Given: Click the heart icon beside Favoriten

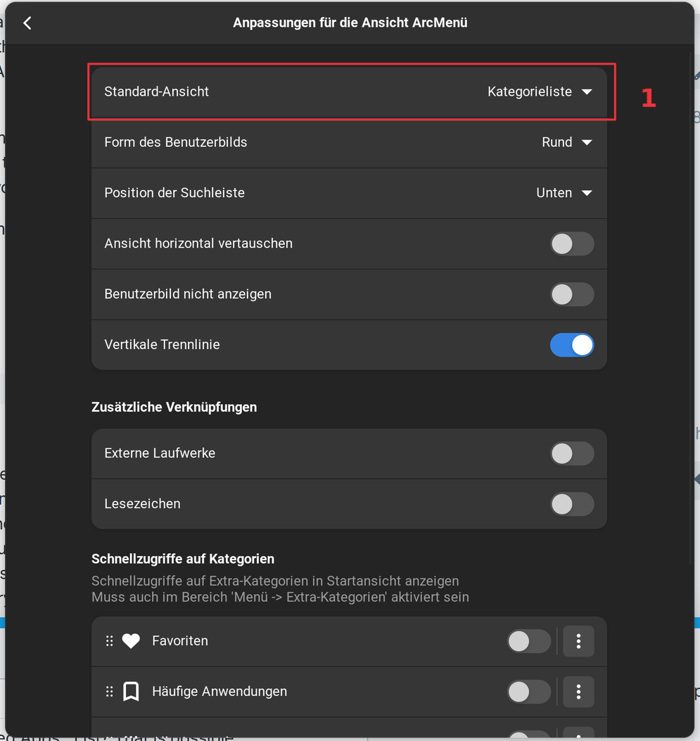Looking at the screenshot, I should point(131,641).
